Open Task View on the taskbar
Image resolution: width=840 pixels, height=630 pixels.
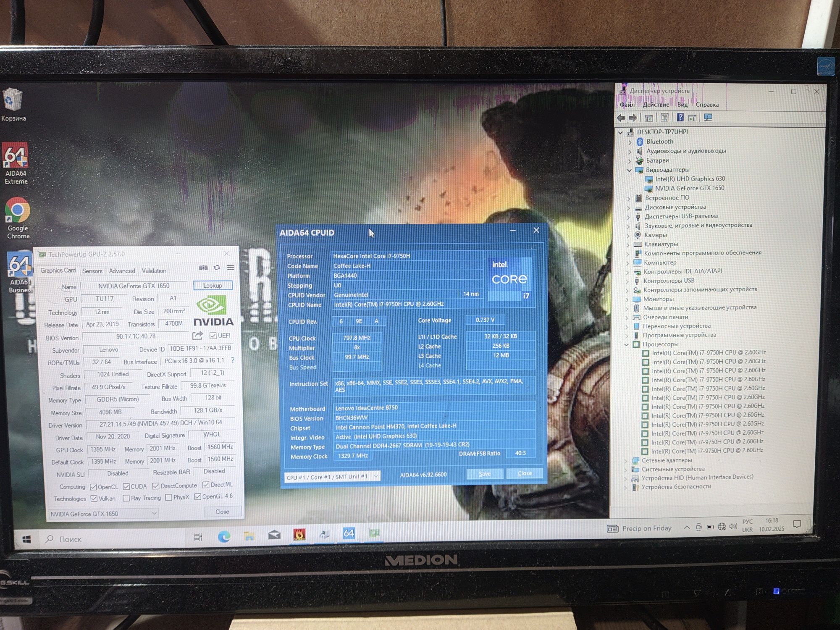tap(197, 537)
